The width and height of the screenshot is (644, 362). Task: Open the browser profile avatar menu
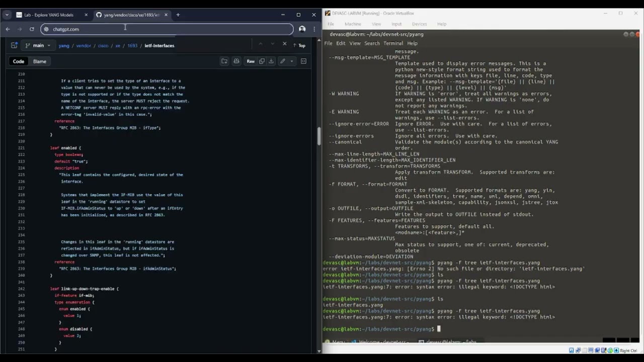point(302,29)
